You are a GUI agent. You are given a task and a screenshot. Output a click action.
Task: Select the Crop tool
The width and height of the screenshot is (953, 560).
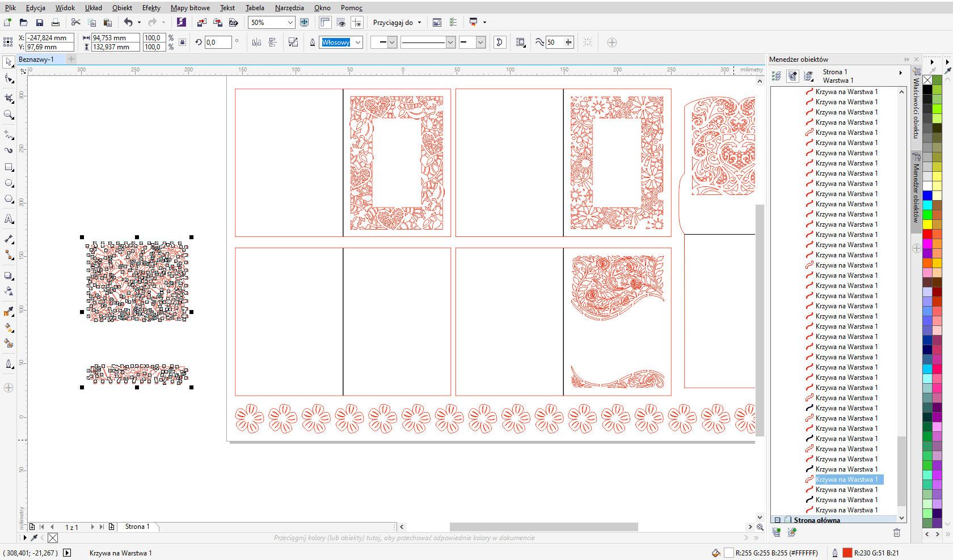(9, 98)
